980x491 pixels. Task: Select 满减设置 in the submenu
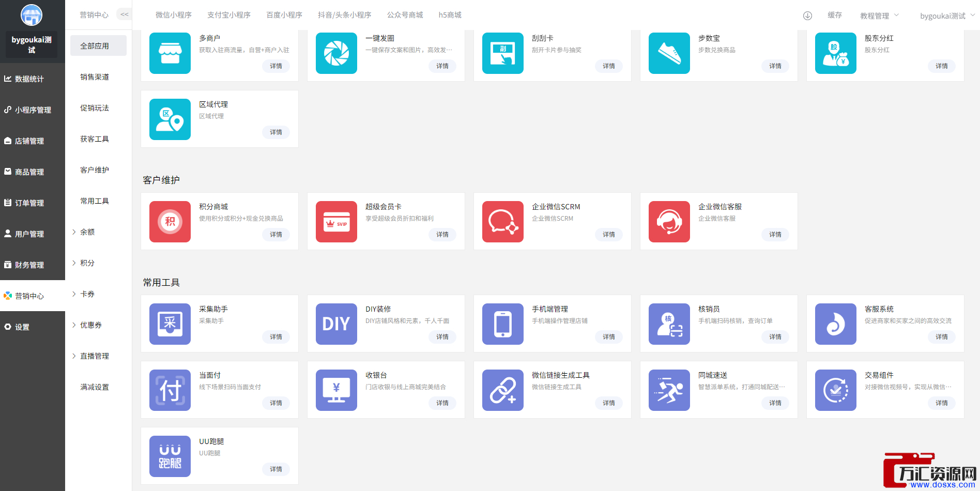(94, 387)
